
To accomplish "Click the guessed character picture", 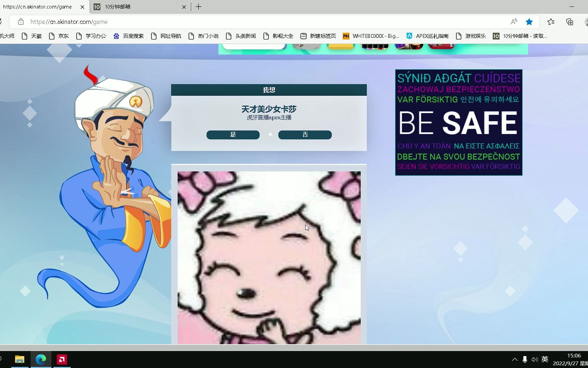I will pos(269,258).
